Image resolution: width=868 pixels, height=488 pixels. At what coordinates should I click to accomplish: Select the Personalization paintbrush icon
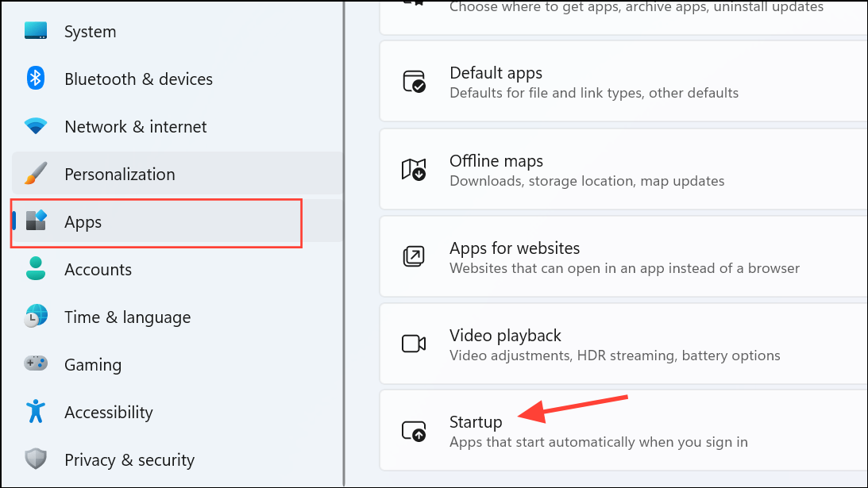click(35, 174)
